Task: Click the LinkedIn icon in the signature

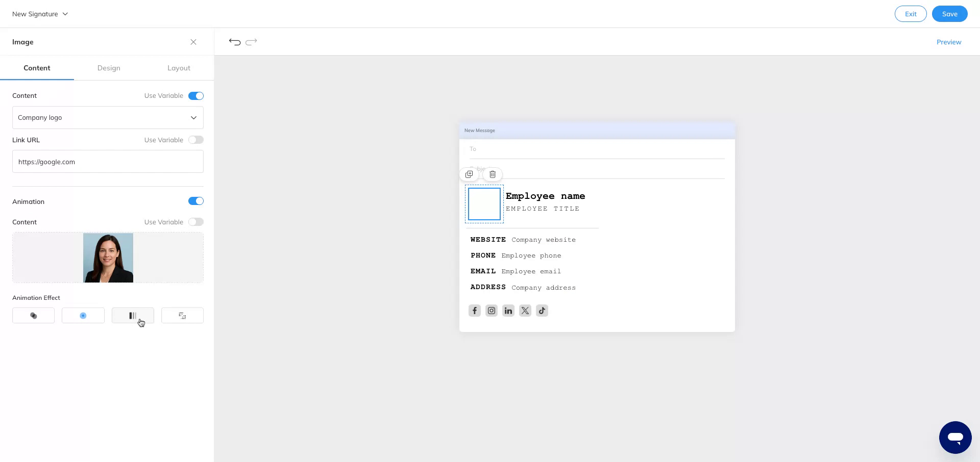Action: [x=508, y=311]
